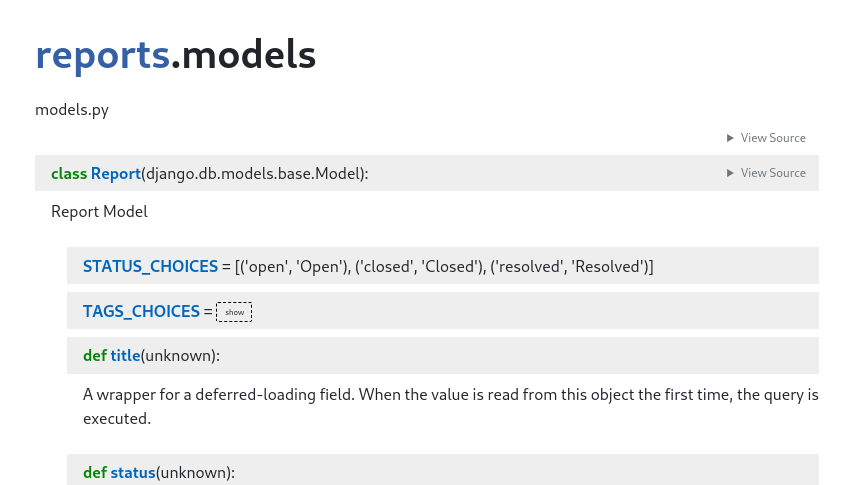Click the 'Report Model' class docstring
The height and width of the screenshot is (485, 862).
point(100,212)
